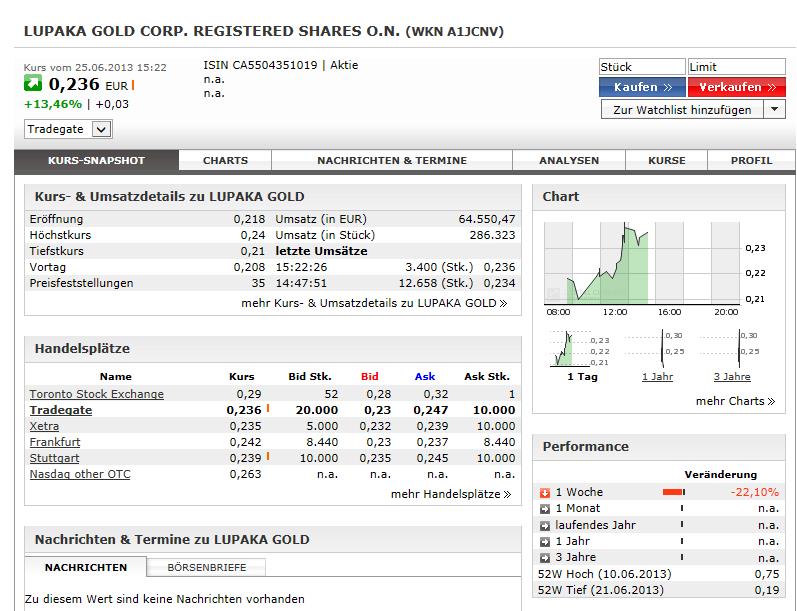This screenshot has height=611, width=797.
Task: Select the 1 Jahr chart thumbnail
Action: pos(657,355)
